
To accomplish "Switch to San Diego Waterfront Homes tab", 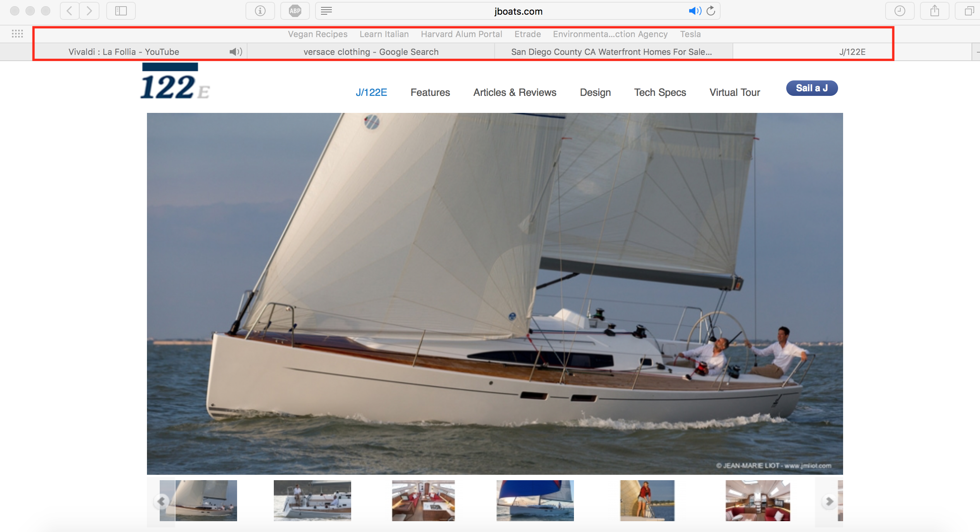I will pos(611,52).
